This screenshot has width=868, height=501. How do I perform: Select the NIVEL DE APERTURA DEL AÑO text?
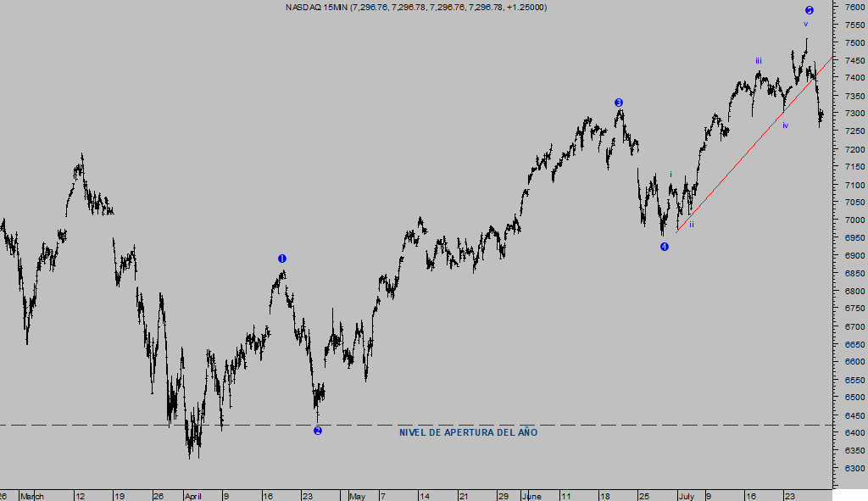(468, 432)
